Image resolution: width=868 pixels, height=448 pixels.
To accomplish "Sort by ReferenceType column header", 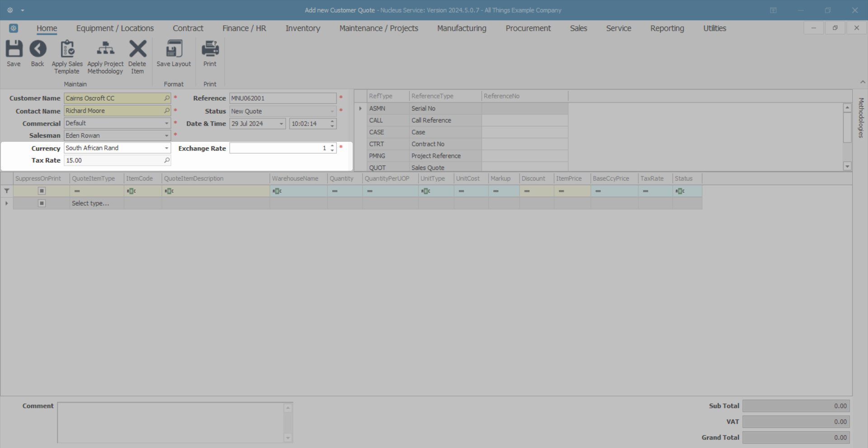I will tap(445, 96).
